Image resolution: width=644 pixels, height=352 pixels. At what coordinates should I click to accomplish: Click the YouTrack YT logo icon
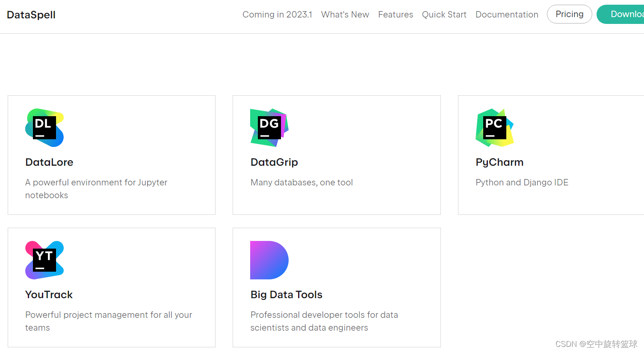[44, 260]
